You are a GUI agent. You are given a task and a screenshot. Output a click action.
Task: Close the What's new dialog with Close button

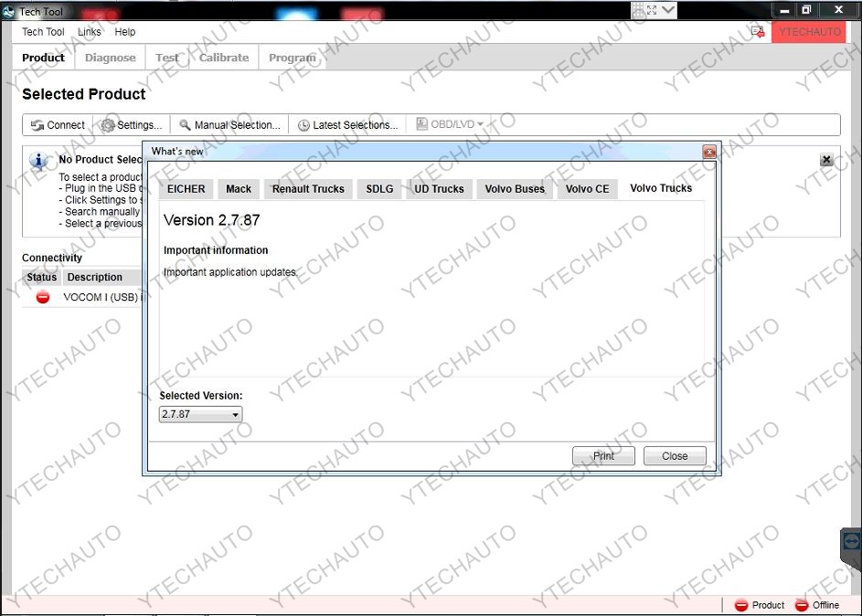(x=675, y=455)
